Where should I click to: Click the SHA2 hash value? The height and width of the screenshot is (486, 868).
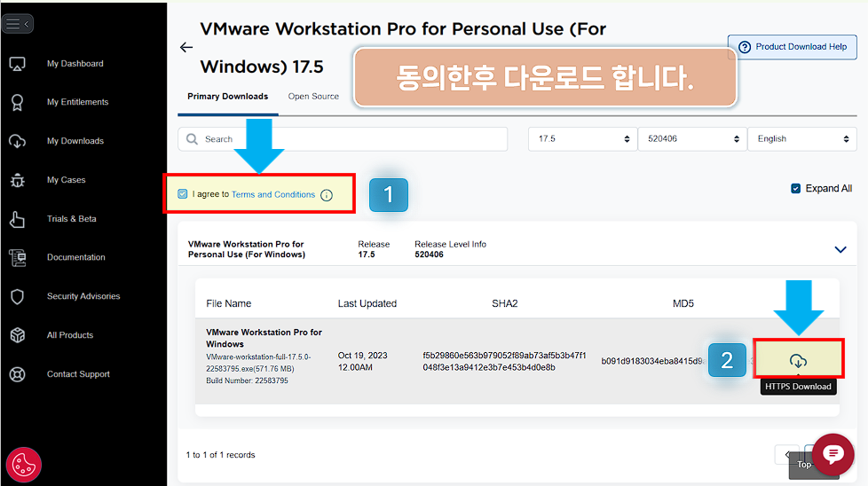504,362
